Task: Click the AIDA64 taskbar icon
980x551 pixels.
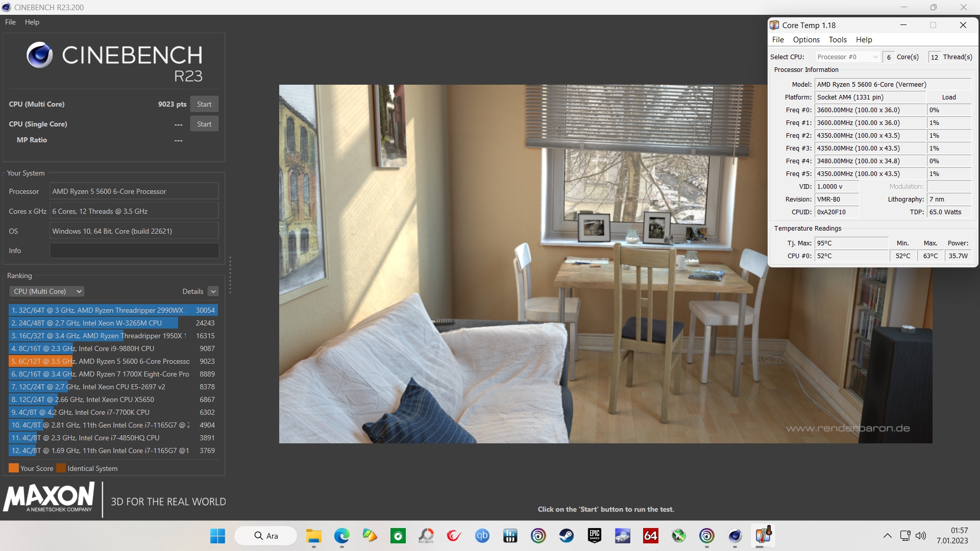Action: click(650, 536)
